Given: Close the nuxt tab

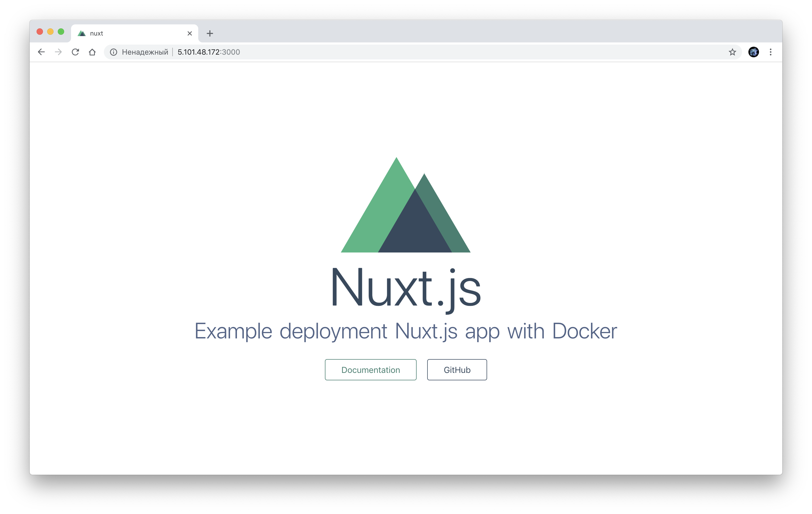Looking at the screenshot, I should tap(189, 33).
